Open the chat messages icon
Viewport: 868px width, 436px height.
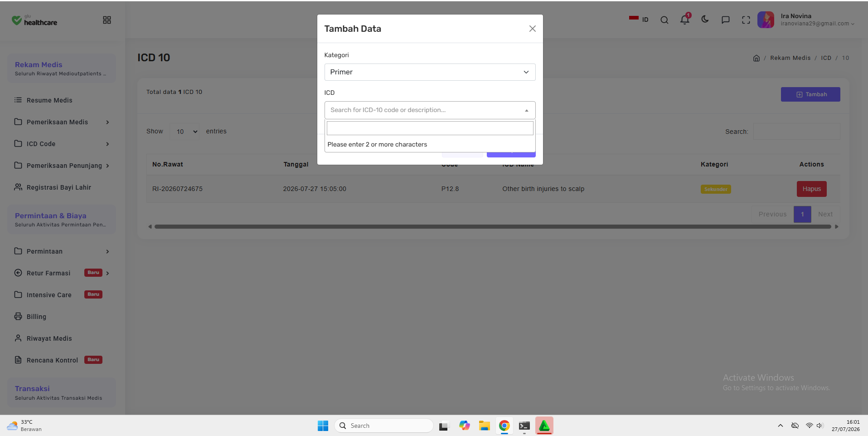725,20
